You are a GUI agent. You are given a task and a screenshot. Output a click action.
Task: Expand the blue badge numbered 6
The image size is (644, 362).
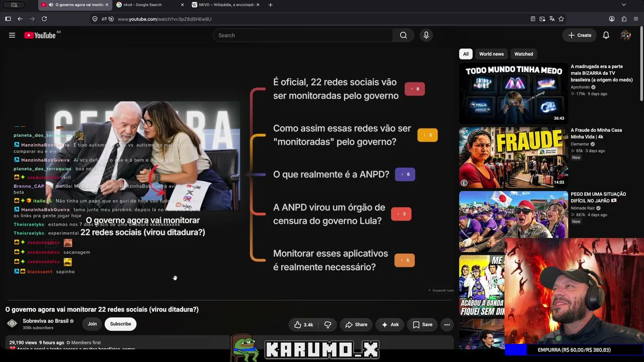(x=405, y=174)
